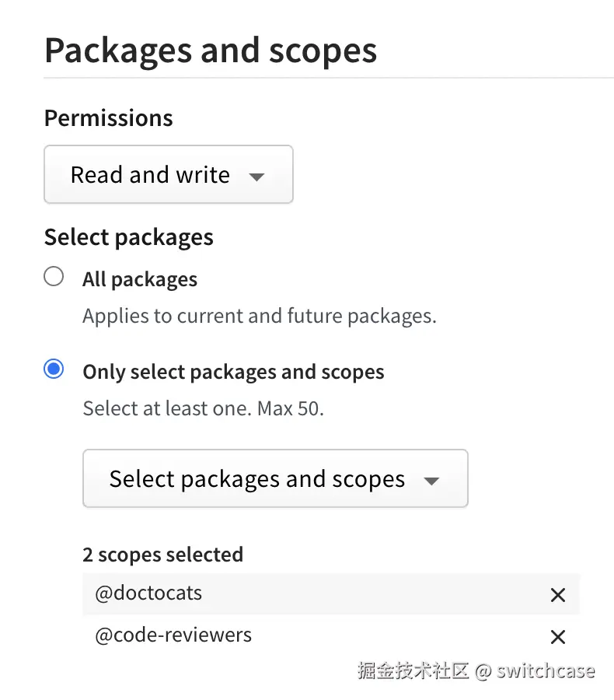Click the 2 scopes selected label
This screenshot has width=614, height=700.
[x=163, y=554]
